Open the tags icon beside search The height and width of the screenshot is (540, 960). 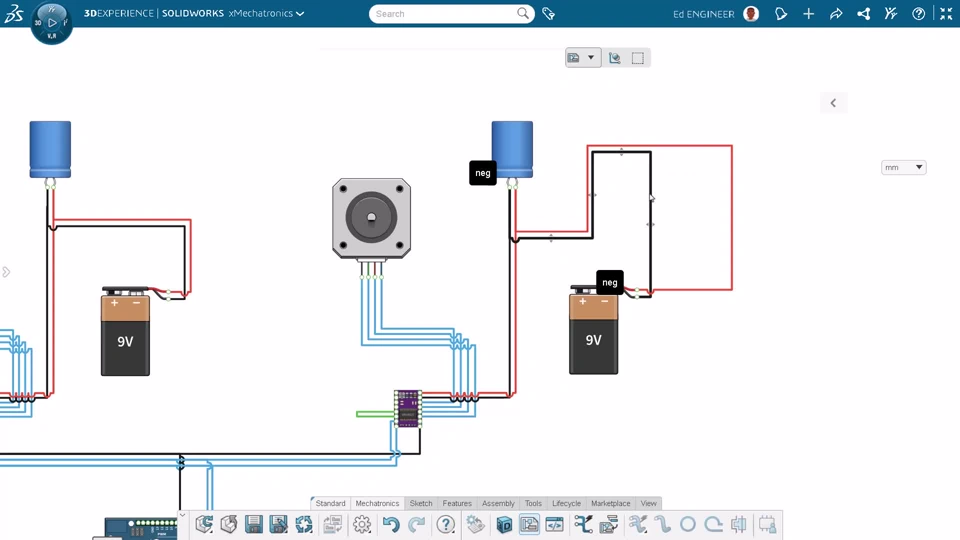[549, 13]
